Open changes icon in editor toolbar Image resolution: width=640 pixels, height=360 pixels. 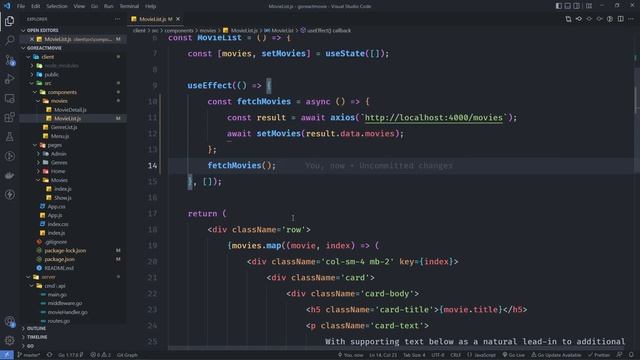[568, 19]
